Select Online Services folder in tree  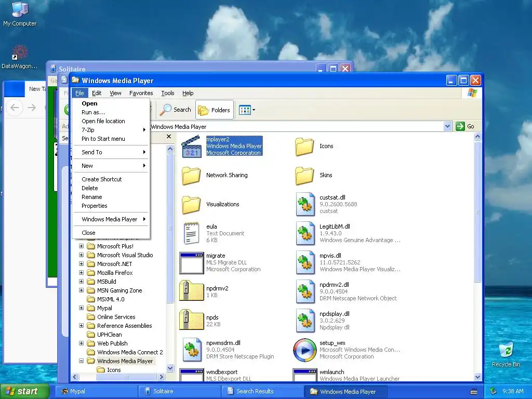(116, 317)
